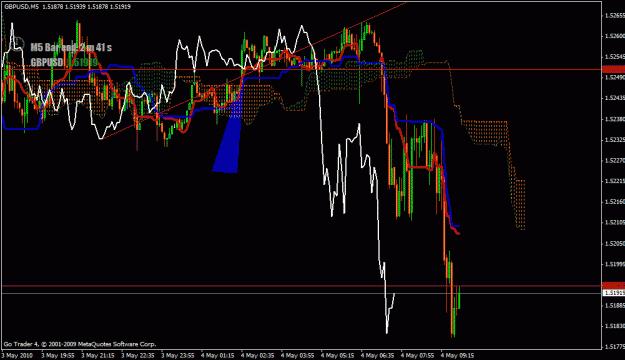This screenshot has width=625, height=360.
Task: Click the upper red price tag on the axis
Action: point(613,69)
